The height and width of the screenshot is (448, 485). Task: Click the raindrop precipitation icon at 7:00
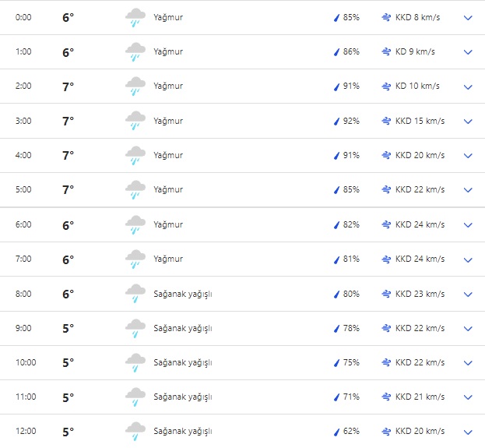[336, 259]
